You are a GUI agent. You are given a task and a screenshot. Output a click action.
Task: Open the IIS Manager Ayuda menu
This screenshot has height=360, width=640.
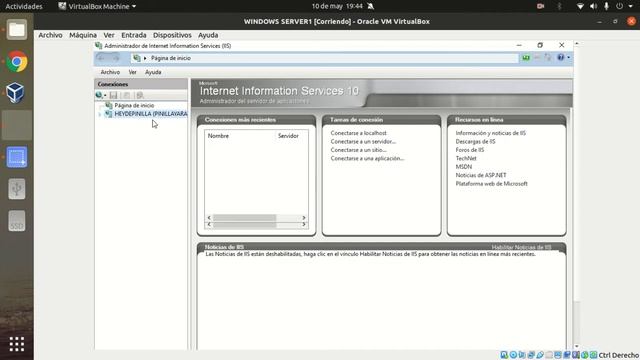click(153, 72)
